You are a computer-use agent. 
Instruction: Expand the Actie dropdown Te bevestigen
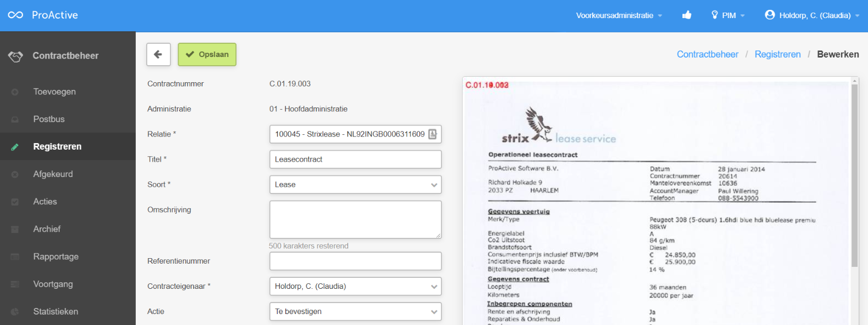[x=355, y=311]
